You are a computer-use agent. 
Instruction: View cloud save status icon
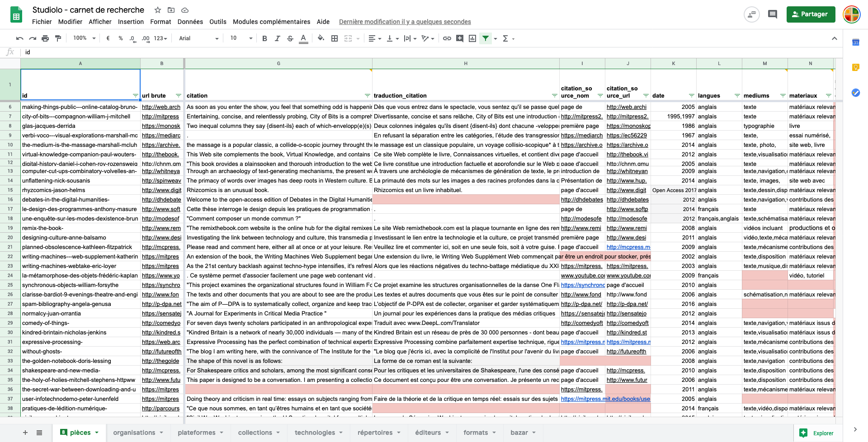[184, 10]
